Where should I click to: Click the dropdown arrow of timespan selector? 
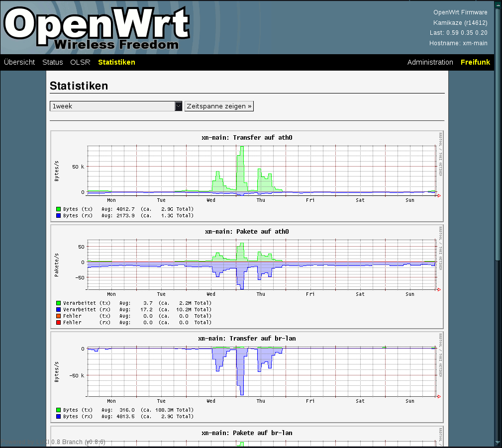click(x=179, y=106)
